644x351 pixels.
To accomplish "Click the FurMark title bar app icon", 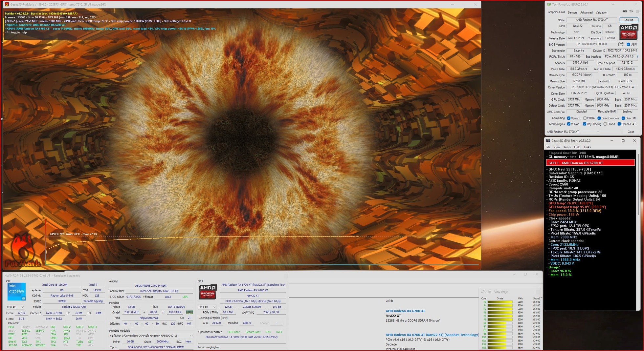I will pos(7,5).
